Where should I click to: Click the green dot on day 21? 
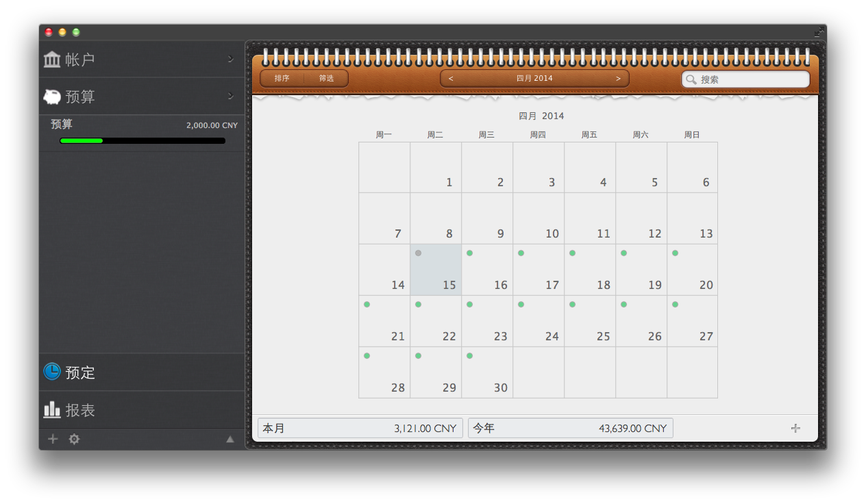pyautogui.click(x=367, y=305)
